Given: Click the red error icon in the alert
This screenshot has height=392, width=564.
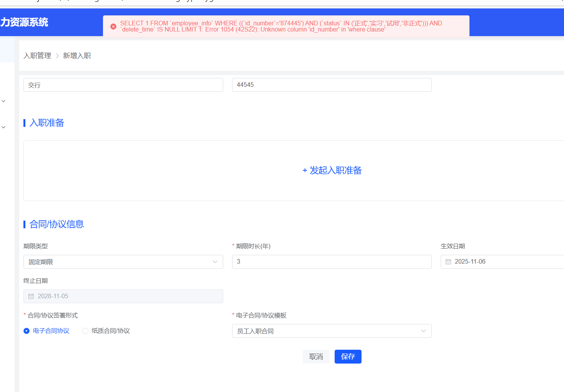Looking at the screenshot, I should click(x=113, y=27).
